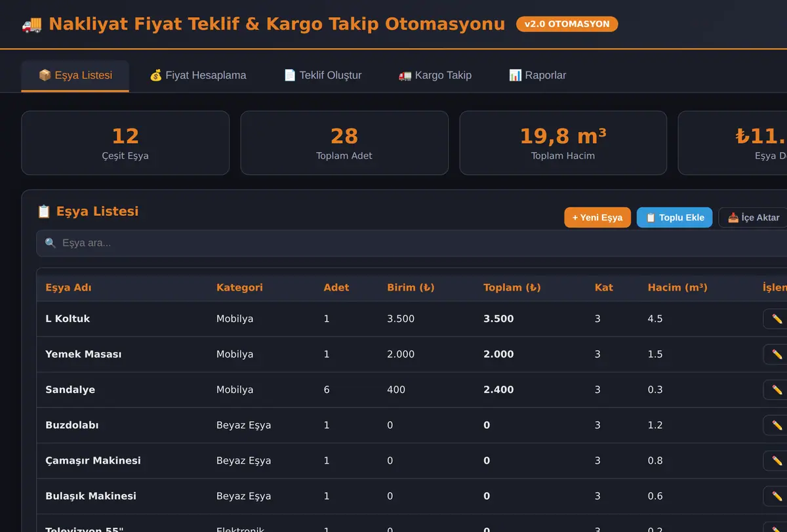Screen dimensions: 787x532
Task: Click pencil icon for Çamaşır Makinesi
Action: tap(777, 460)
